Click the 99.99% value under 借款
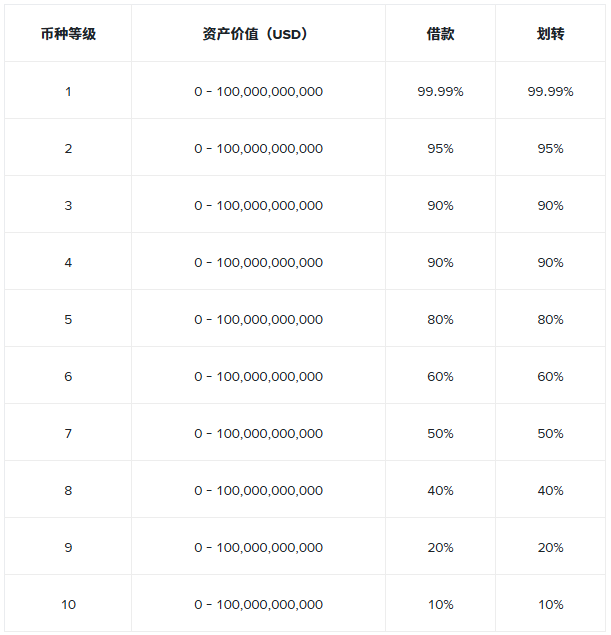Screen dimensions: 611x635 [440, 91]
